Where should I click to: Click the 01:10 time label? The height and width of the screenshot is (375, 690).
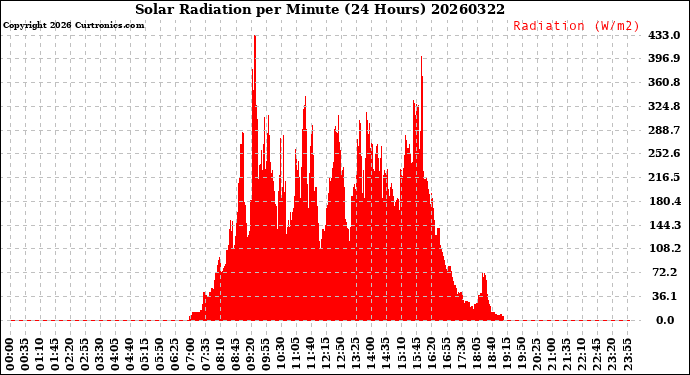(x=40, y=355)
